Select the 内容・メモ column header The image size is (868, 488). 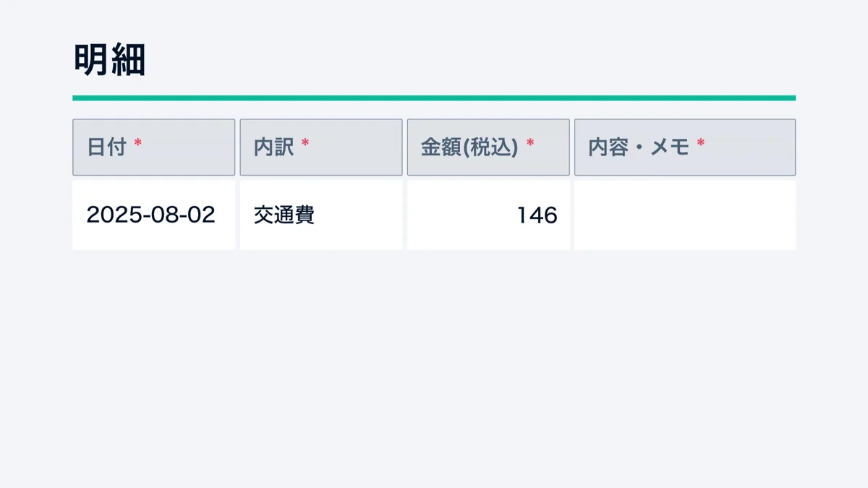(x=685, y=147)
